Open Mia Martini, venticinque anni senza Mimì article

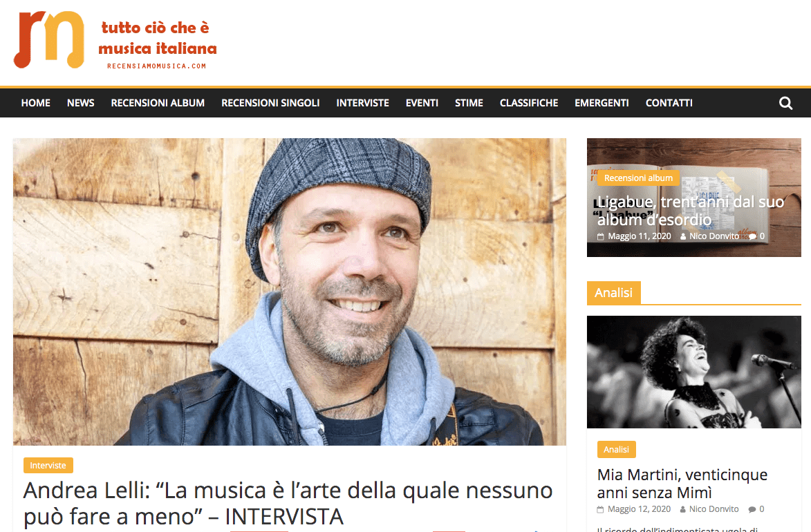[682, 484]
